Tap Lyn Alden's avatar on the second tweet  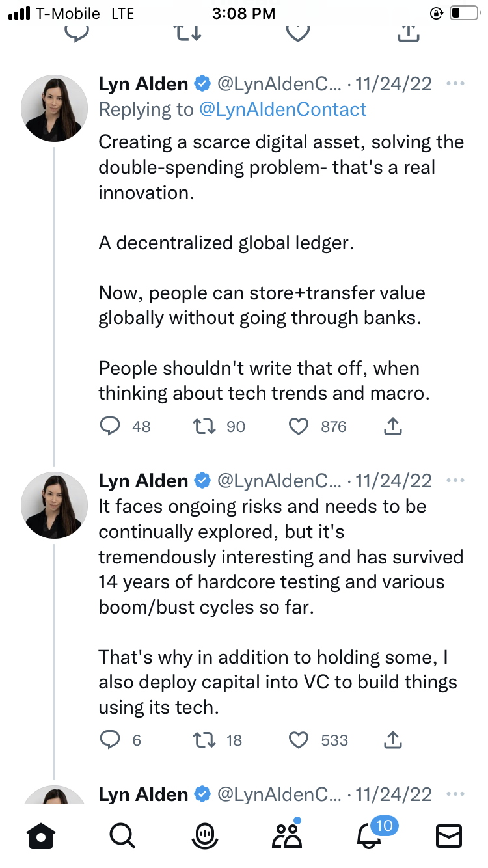54,504
